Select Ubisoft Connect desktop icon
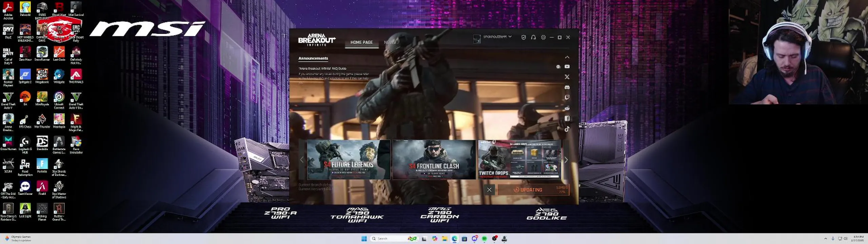 click(59, 100)
